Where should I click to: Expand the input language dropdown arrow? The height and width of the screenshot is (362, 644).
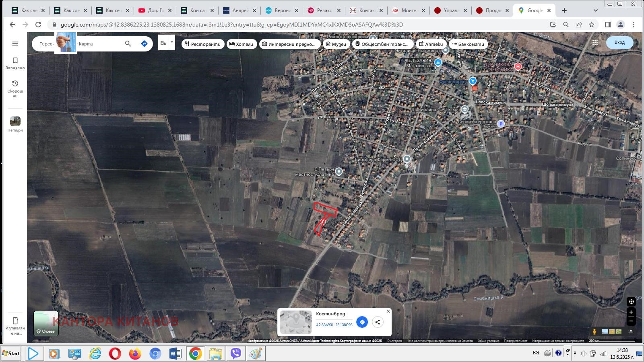[172, 42]
